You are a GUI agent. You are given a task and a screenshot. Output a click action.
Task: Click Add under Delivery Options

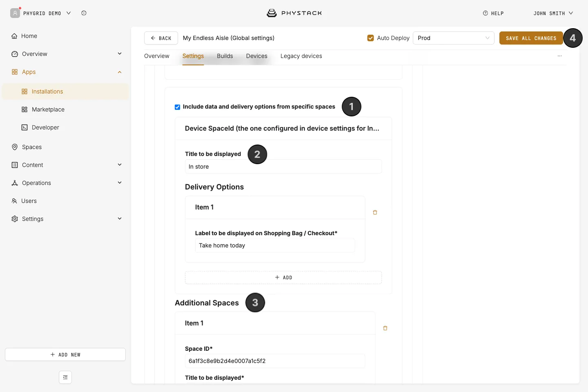[x=283, y=278]
